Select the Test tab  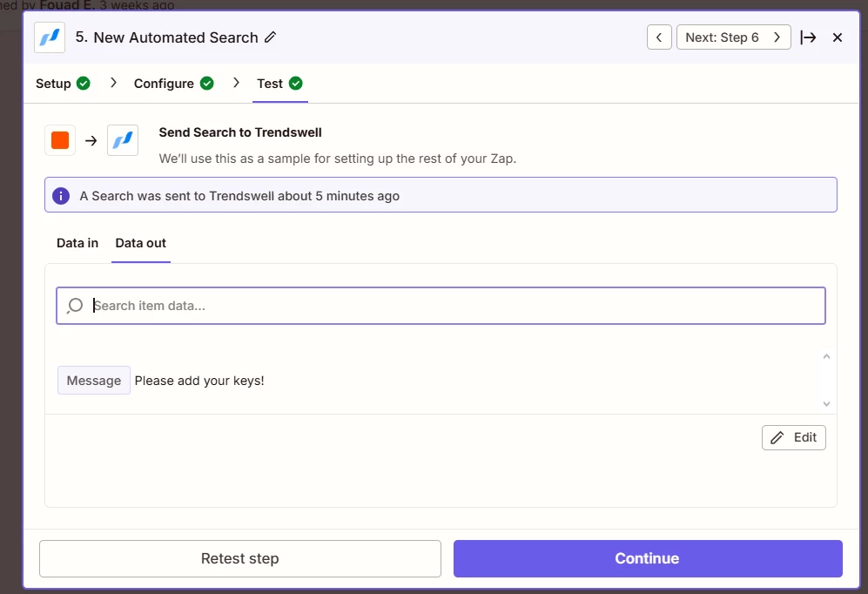pos(279,84)
